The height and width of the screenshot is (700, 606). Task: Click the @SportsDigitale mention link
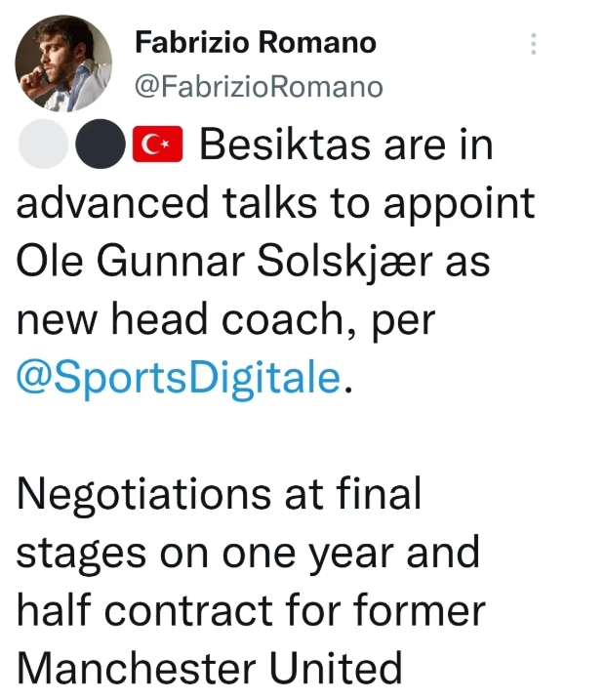pos(179,378)
